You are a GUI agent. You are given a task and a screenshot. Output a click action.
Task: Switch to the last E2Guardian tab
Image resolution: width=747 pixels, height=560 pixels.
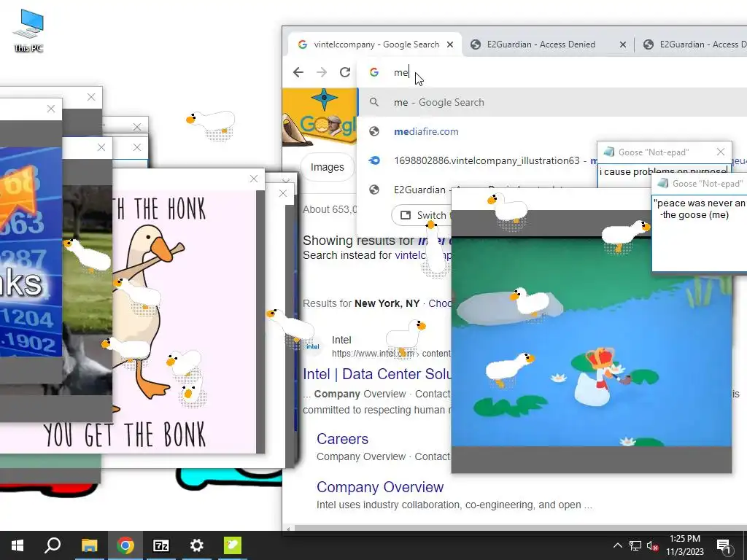695,44
